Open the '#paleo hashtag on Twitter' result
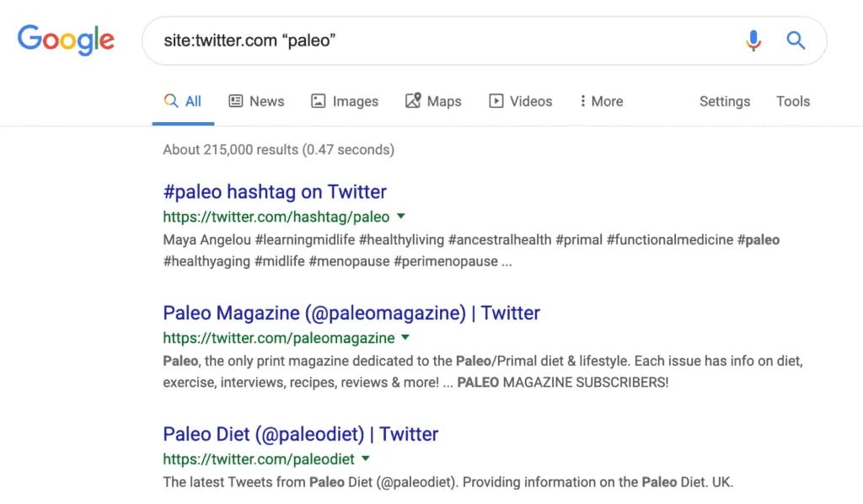863x504 pixels. 275,191
